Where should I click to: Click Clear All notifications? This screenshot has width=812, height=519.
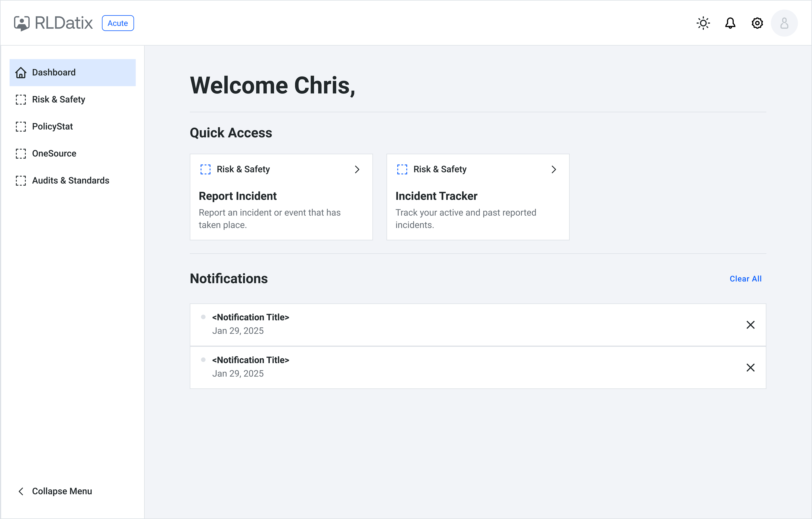point(746,279)
